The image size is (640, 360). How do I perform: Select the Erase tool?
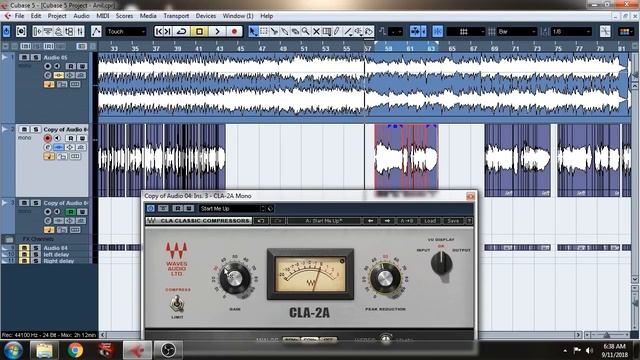pyautogui.click(x=295, y=31)
